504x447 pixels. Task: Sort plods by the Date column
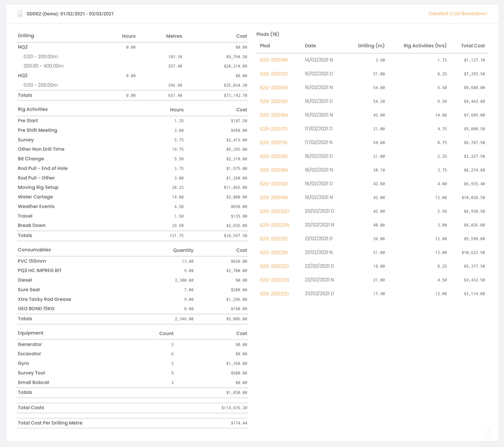tap(310, 46)
